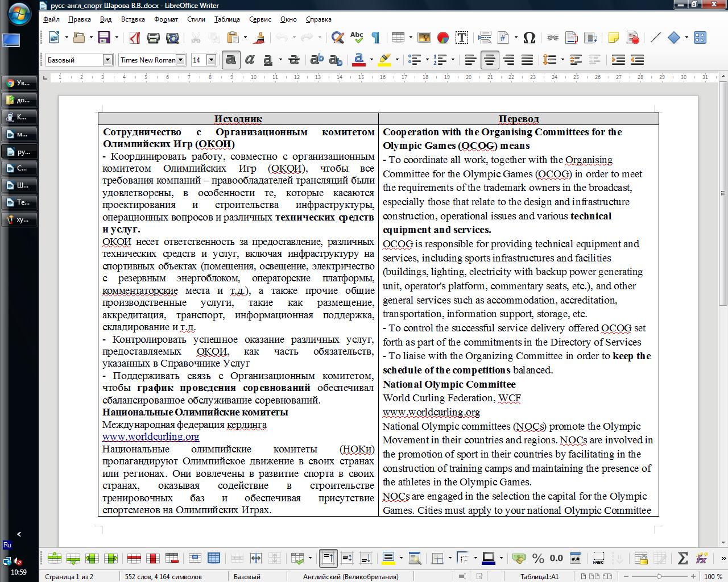Open the Таблица menu
Screen dimensions: 728x582
pyautogui.click(x=227, y=19)
